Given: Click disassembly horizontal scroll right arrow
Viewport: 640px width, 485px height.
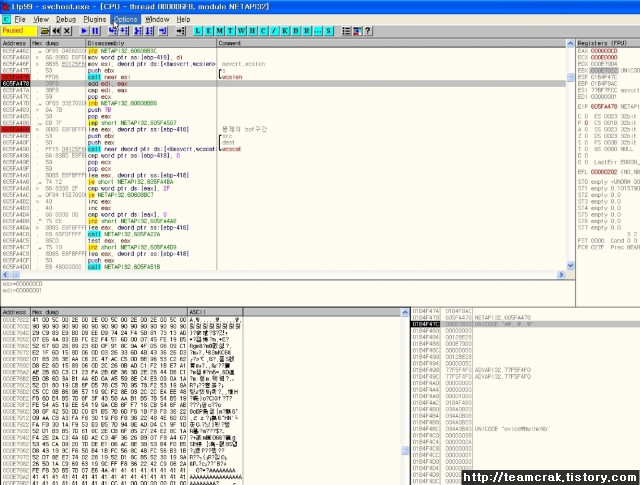Looking at the screenshot, I should pos(561,275).
